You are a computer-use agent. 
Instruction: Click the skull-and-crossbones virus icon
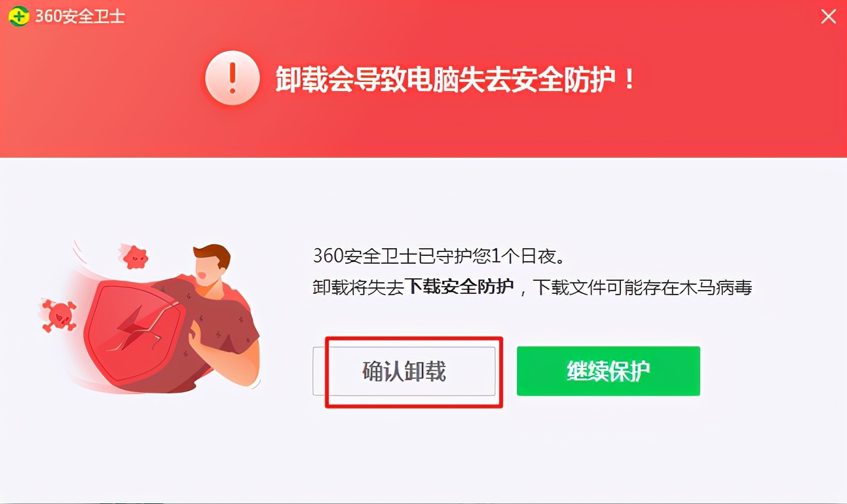coord(58,315)
